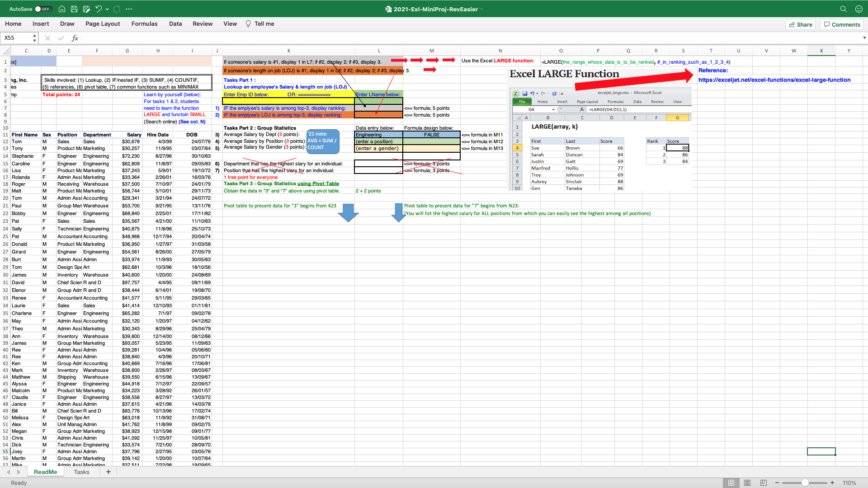Click the Name Box showing X55

[16, 38]
